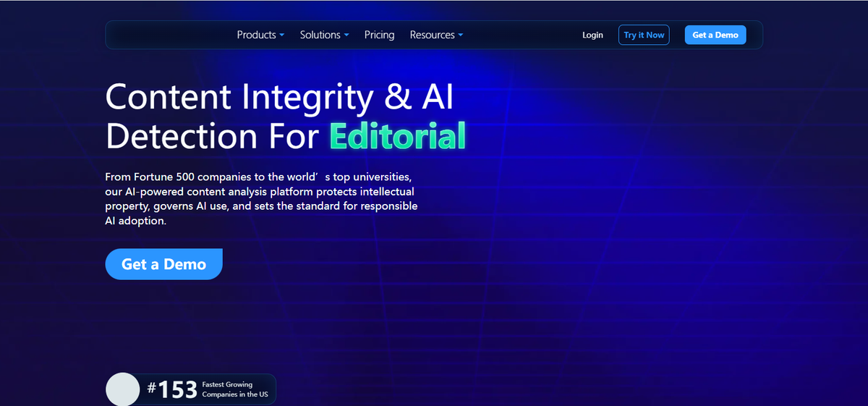Click the 'property, governs AI use' paragraph line
The image size is (868, 406).
pos(261,206)
